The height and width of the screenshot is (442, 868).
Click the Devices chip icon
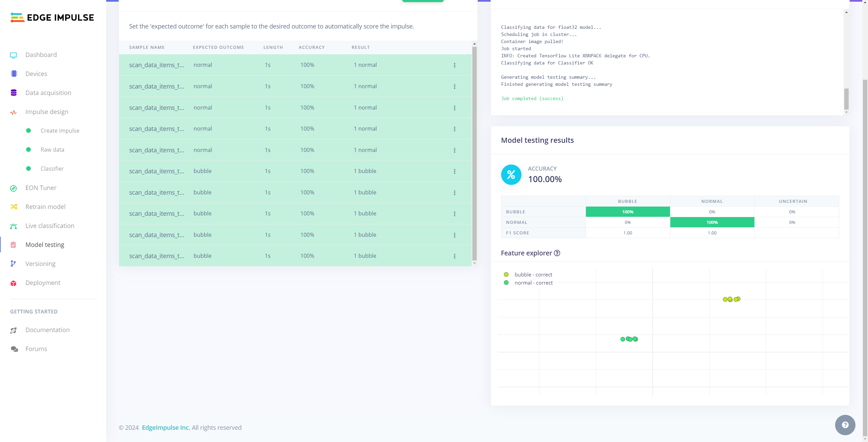pyautogui.click(x=14, y=74)
